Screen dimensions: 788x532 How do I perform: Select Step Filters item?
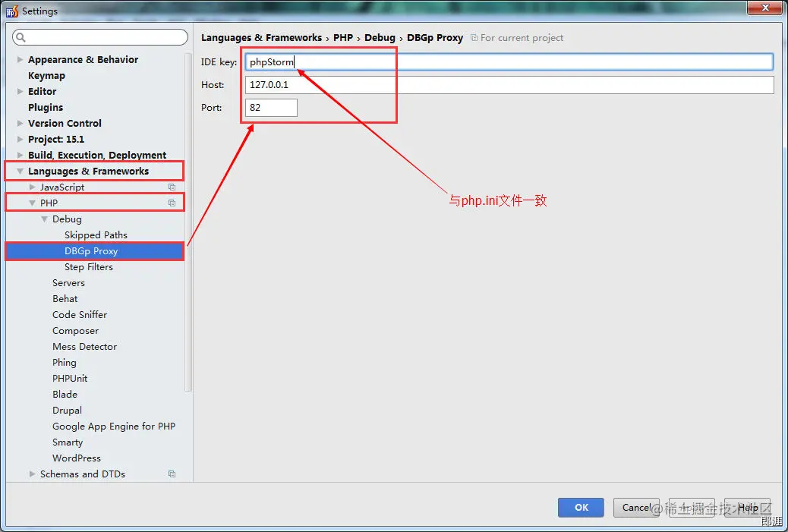tap(89, 266)
